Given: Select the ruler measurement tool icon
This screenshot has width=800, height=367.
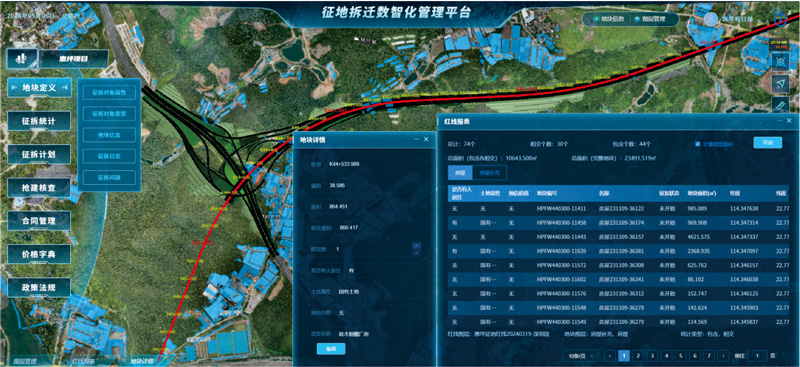Looking at the screenshot, I should coord(780,105).
